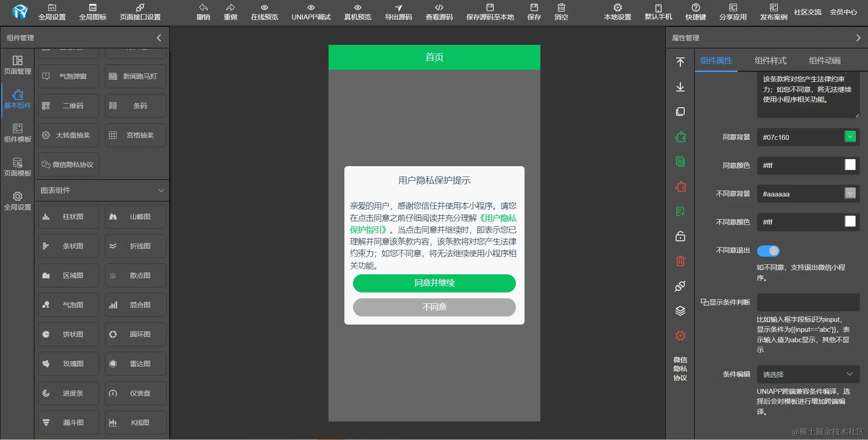Add the 条码 component

pyautogui.click(x=136, y=106)
